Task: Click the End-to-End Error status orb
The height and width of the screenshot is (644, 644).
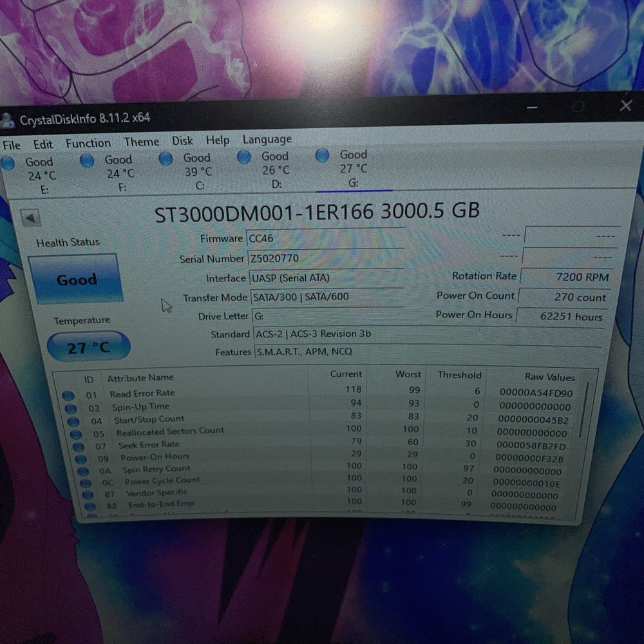Action: coord(90,506)
